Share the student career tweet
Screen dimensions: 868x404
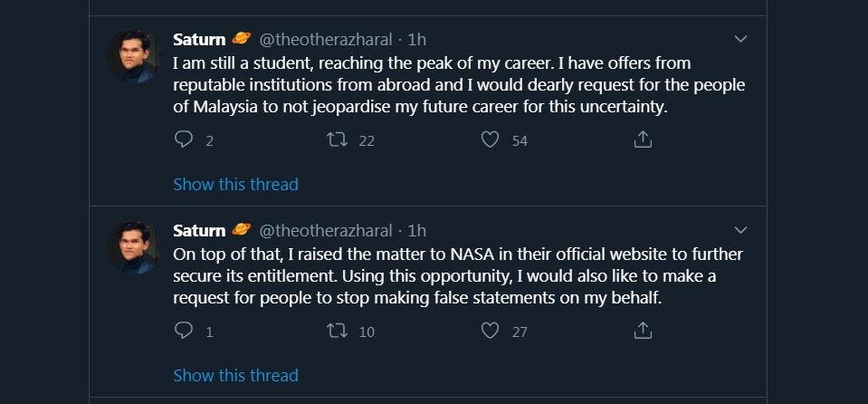coord(643,139)
